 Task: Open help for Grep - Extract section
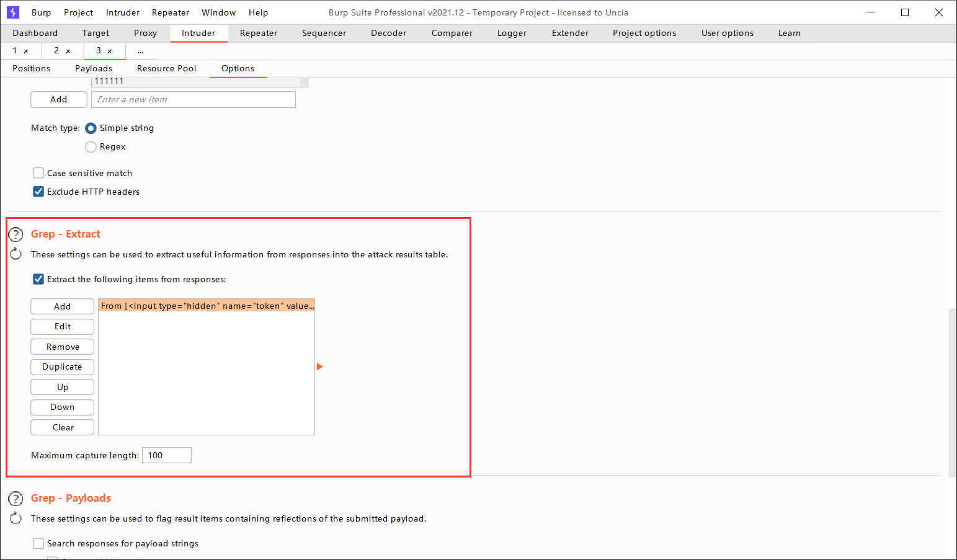click(x=16, y=234)
